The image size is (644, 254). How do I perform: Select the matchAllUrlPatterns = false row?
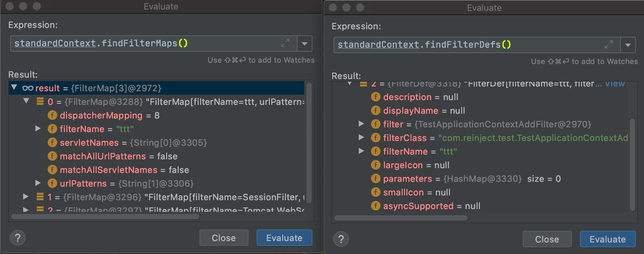pos(118,156)
